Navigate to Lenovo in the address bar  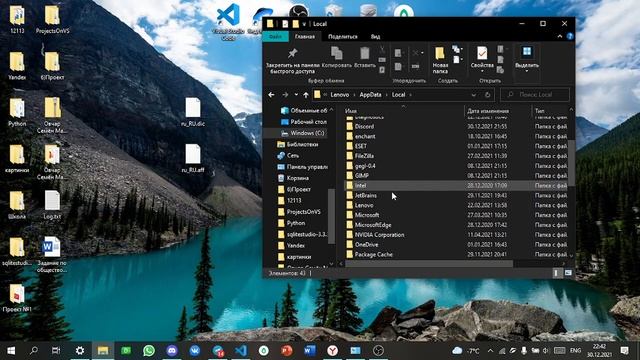(340, 95)
